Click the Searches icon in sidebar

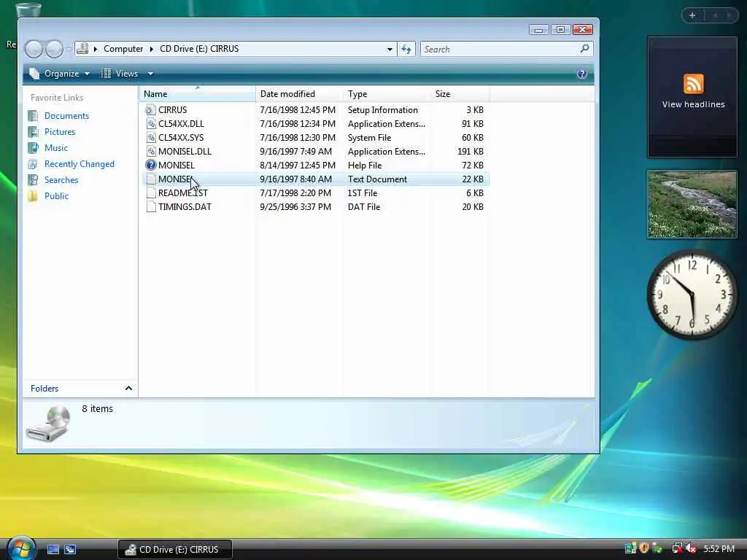tap(33, 180)
